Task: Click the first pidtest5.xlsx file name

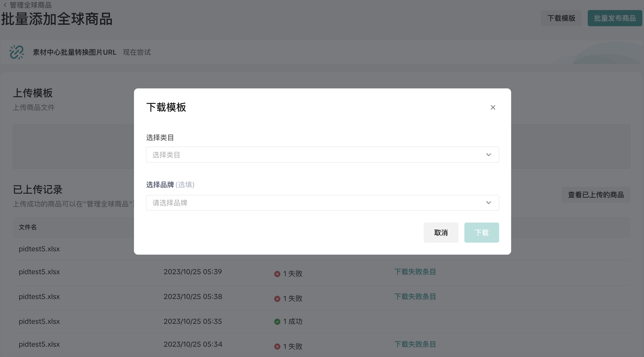Action: click(x=39, y=249)
